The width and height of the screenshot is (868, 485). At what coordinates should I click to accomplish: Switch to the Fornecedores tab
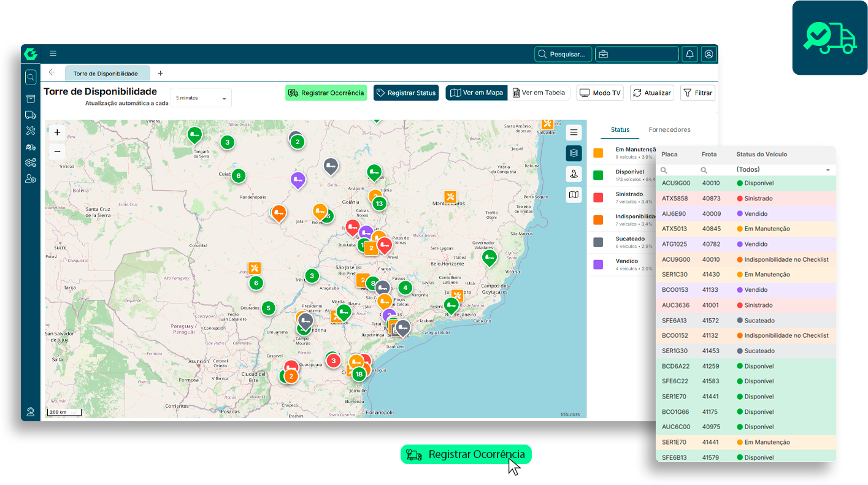(670, 129)
